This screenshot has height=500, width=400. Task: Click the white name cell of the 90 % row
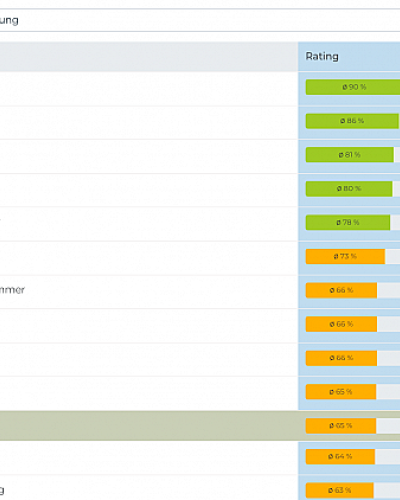coord(149,89)
